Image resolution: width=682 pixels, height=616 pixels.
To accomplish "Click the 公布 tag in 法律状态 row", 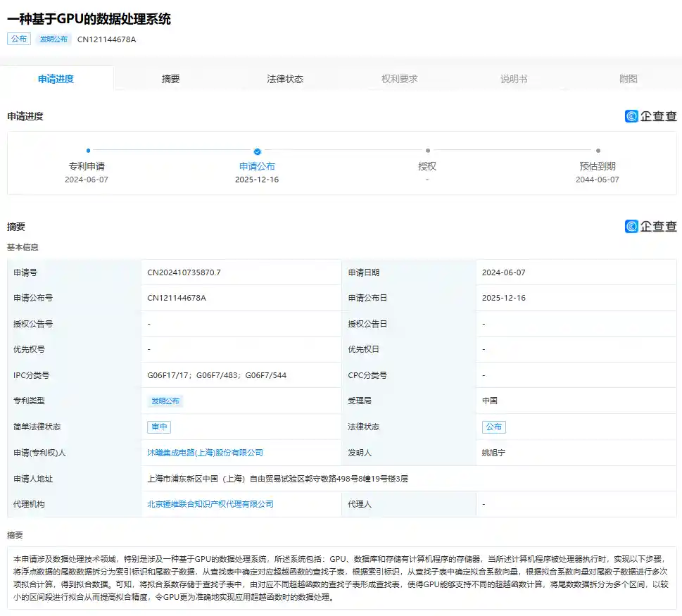I will click(495, 427).
